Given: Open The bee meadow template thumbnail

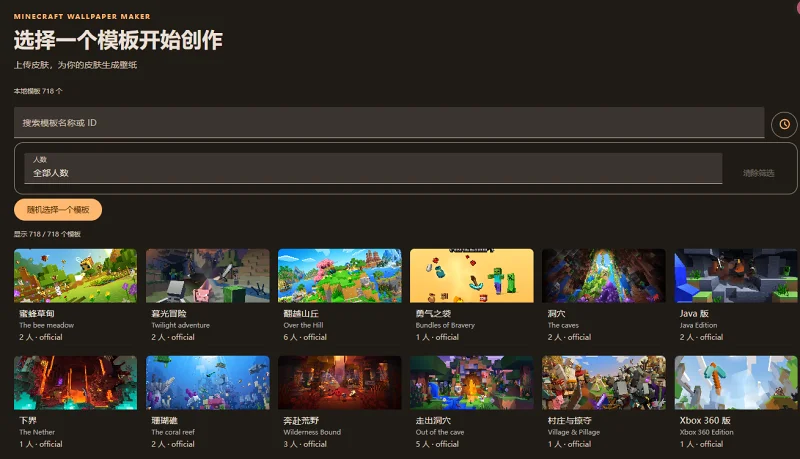Looking at the screenshot, I should [x=76, y=275].
